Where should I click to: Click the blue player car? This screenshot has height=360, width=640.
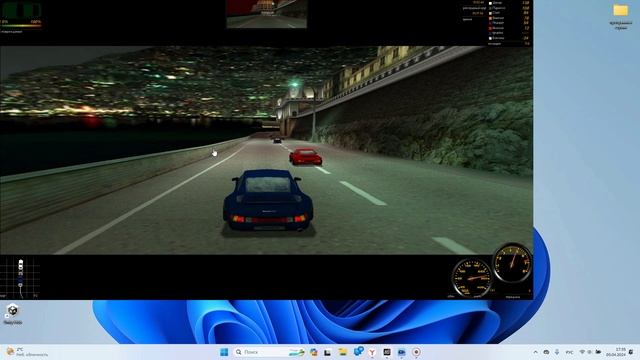pos(268,201)
